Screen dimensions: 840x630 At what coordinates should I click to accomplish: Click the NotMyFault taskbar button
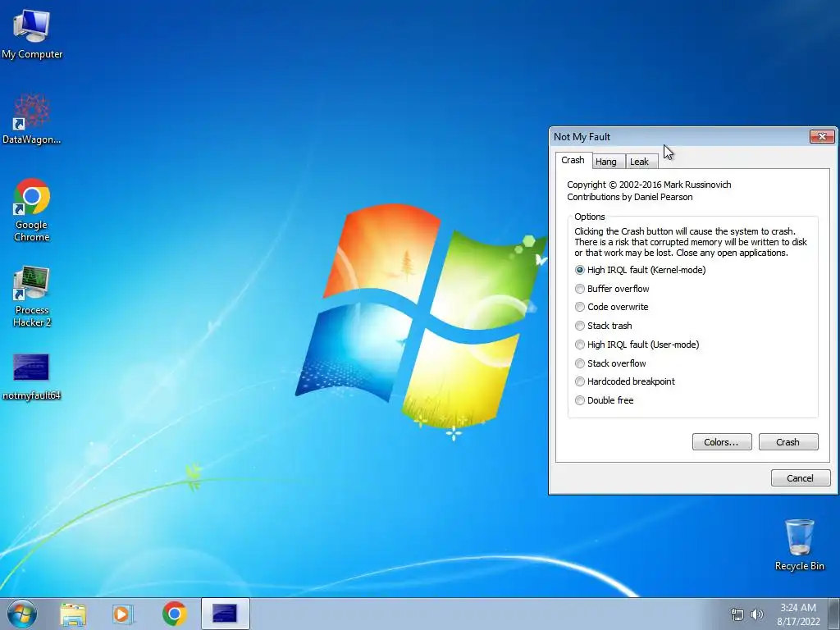coord(225,614)
